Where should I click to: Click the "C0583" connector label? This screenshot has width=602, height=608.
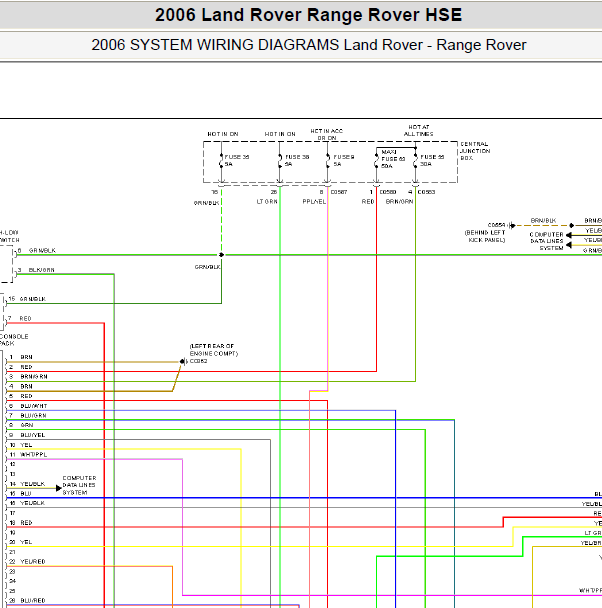point(426,192)
